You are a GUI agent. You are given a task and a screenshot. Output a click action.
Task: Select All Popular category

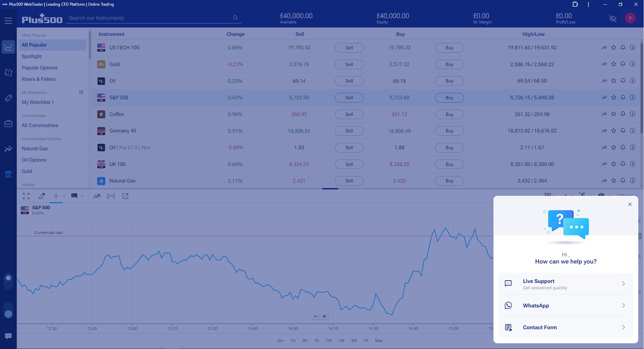(52, 45)
